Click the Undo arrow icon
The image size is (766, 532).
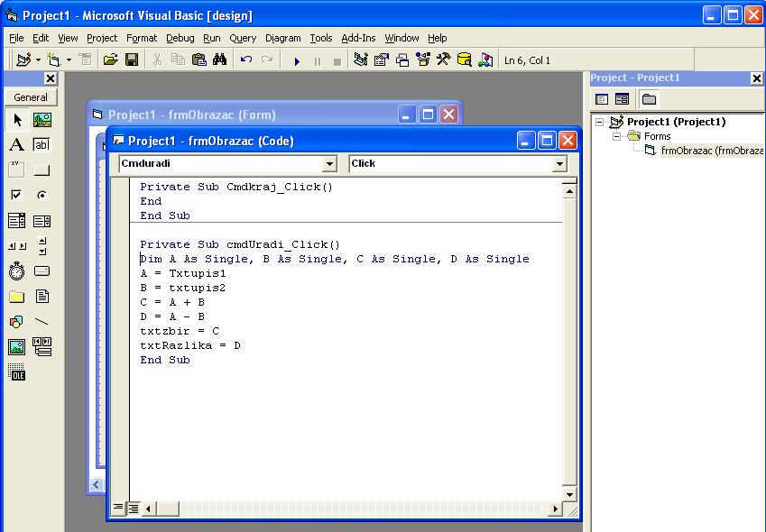[x=246, y=60]
